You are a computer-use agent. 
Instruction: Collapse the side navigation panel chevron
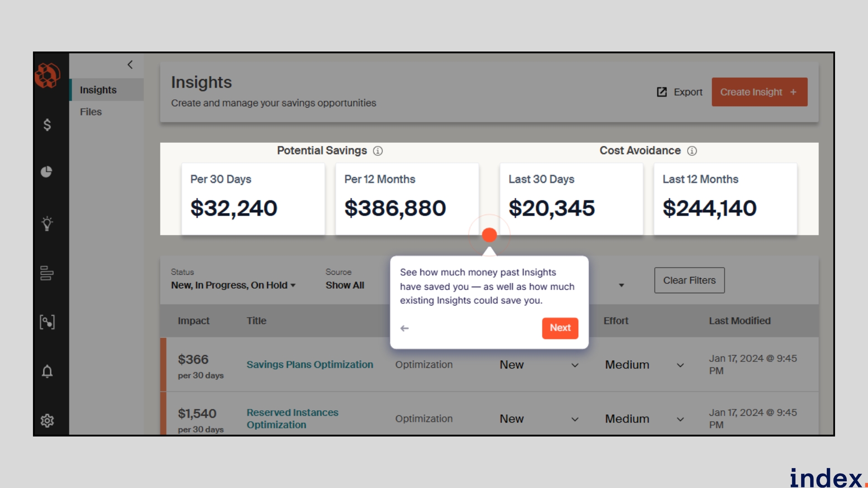[130, 65]
